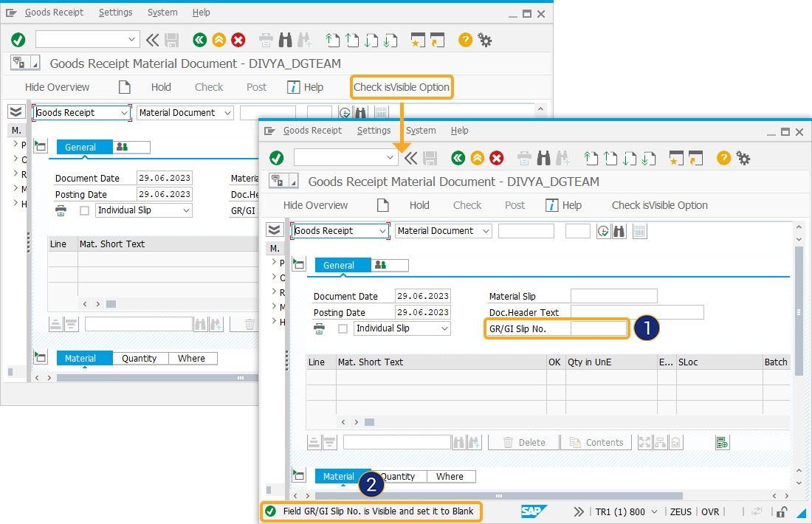Click the lock icon in the front window status bar
Screen dimensions: 812x524
[782, 512]
